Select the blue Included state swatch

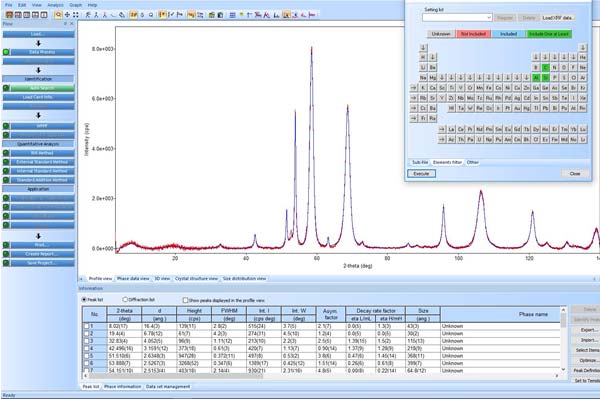(x=509, y=34)
